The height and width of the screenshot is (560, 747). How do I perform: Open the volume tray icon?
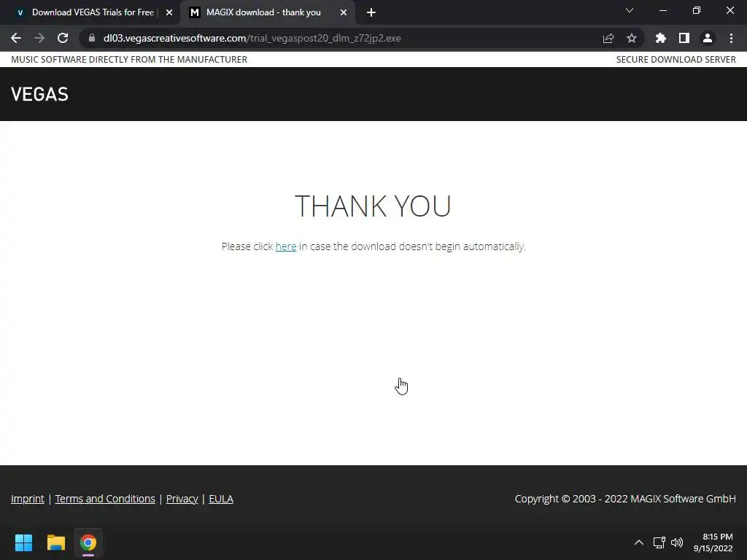tap(677, 542)
